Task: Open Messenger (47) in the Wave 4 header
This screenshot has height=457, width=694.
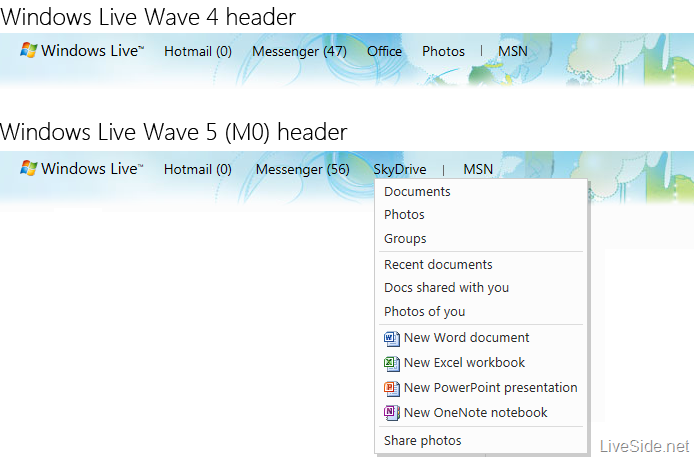Action: pos(299,51)
